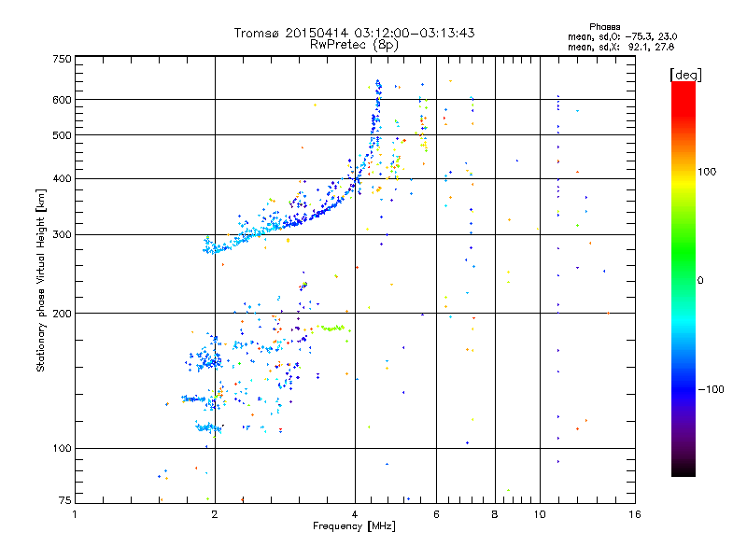The width and height of the screenshot is (747, 560).
Task: Click the 'mean, sd,X: 92.1, 27.8' line
Action: [x=621, y=47]
